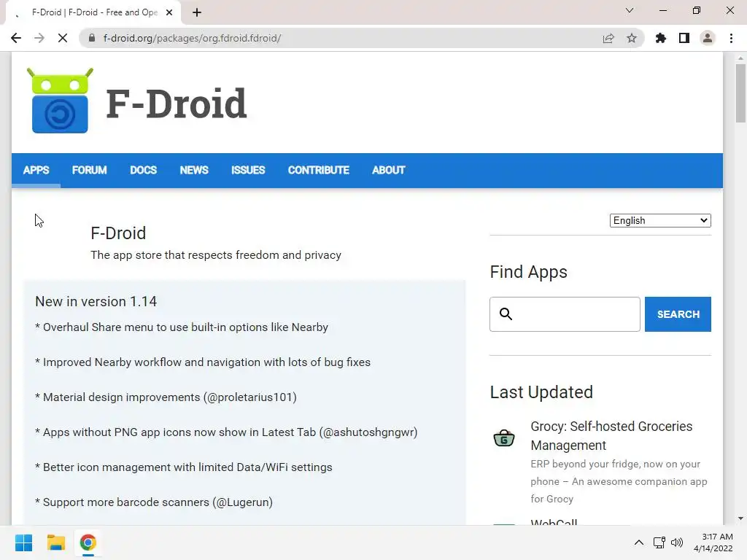Screen dimensions: 747x560
Task: Open File Explorer from taskbar
Action: 55,542
